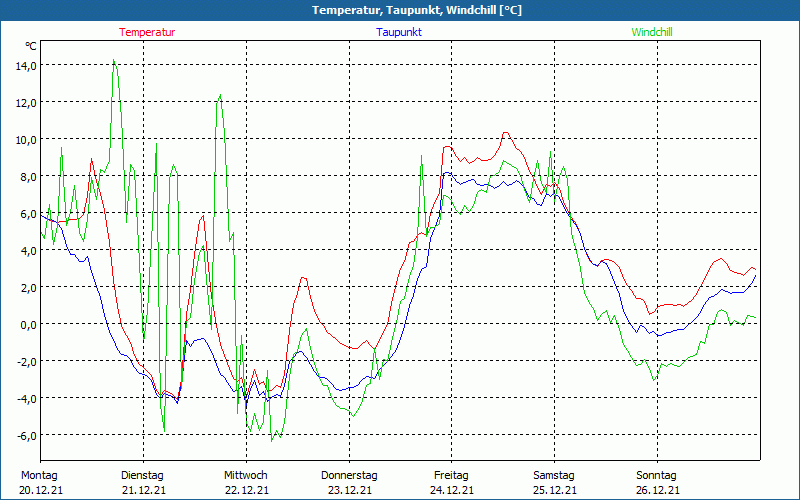Click the Freitag day label
The height and width of the screenshot is (500, 800).
[x=451, y=475]
